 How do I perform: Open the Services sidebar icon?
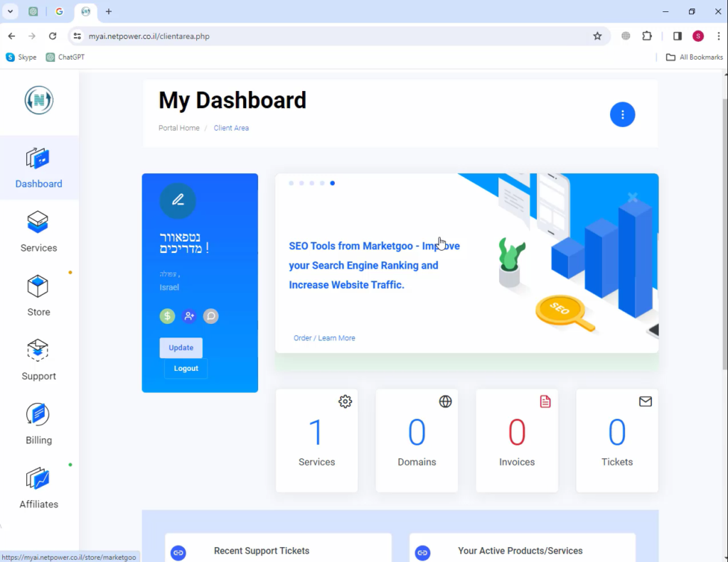(x=38, y=222)
